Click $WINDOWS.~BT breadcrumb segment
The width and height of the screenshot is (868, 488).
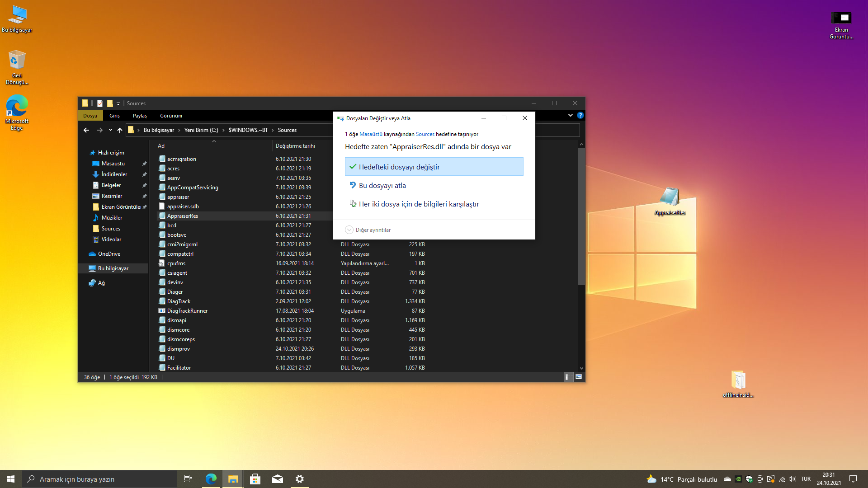click(248, 130)
